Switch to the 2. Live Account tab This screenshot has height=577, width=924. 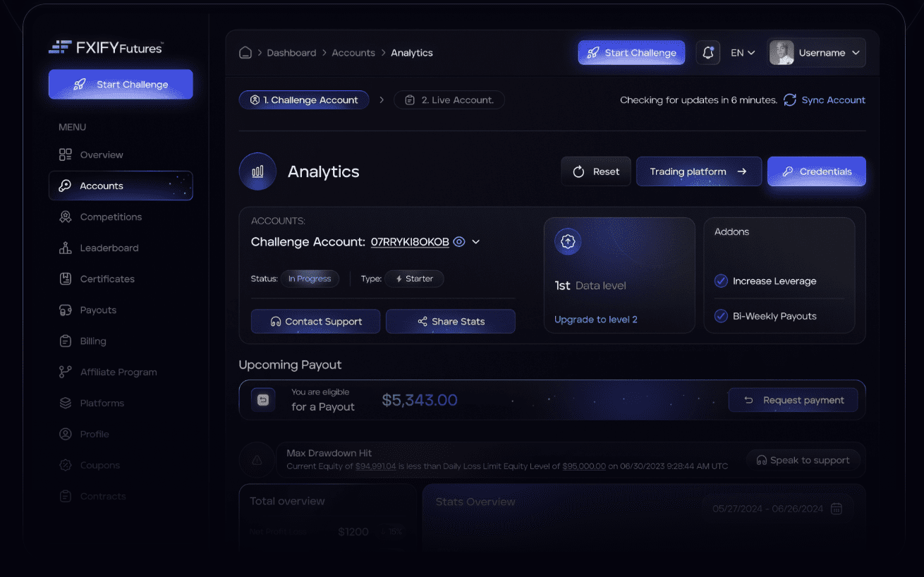pyautogui.click(x=449, y=100)
